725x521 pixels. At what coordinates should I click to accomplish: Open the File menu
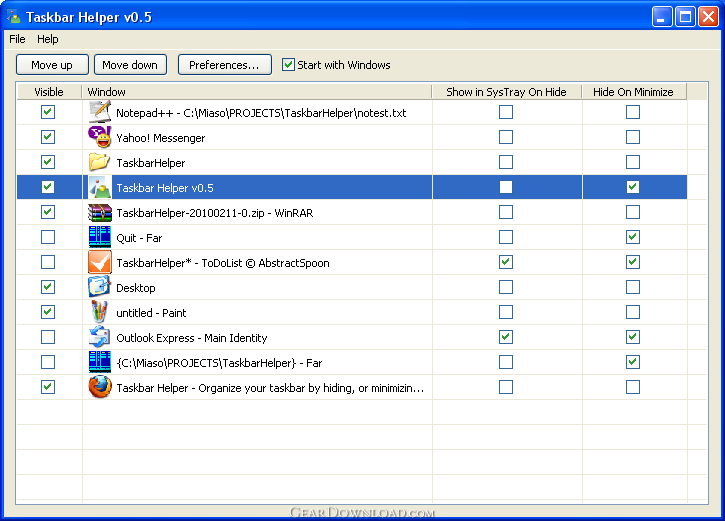click(17, 39)
